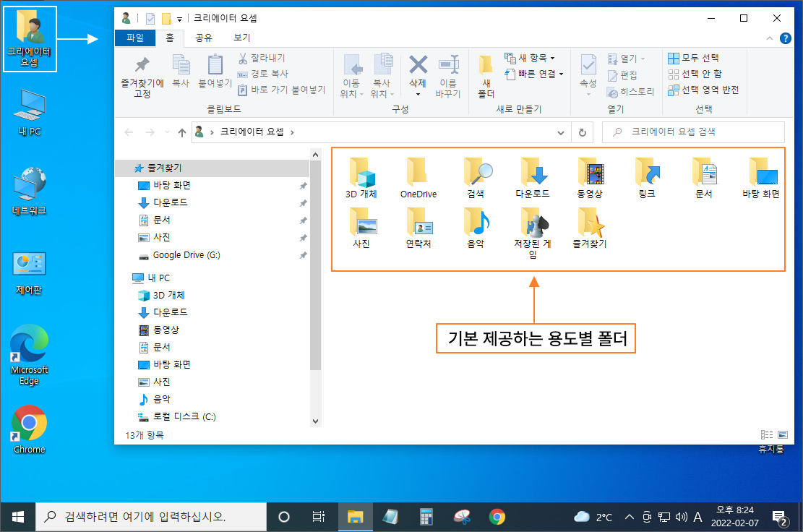Switch to the 보기 tab
The width and height of the screenshot is (803, 532).
pyautogui.click(x=241, y=38)
